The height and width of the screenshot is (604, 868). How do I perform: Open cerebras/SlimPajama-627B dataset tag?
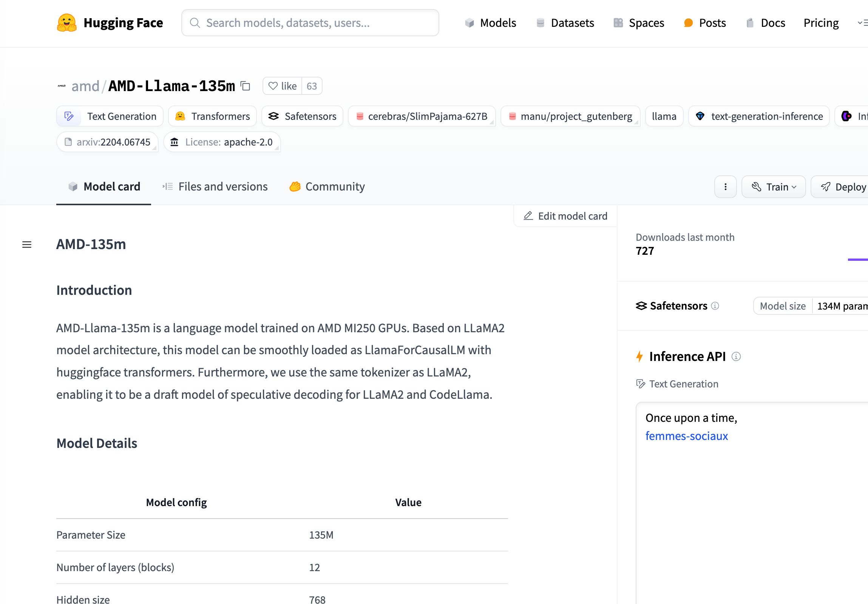click(422, 116)
